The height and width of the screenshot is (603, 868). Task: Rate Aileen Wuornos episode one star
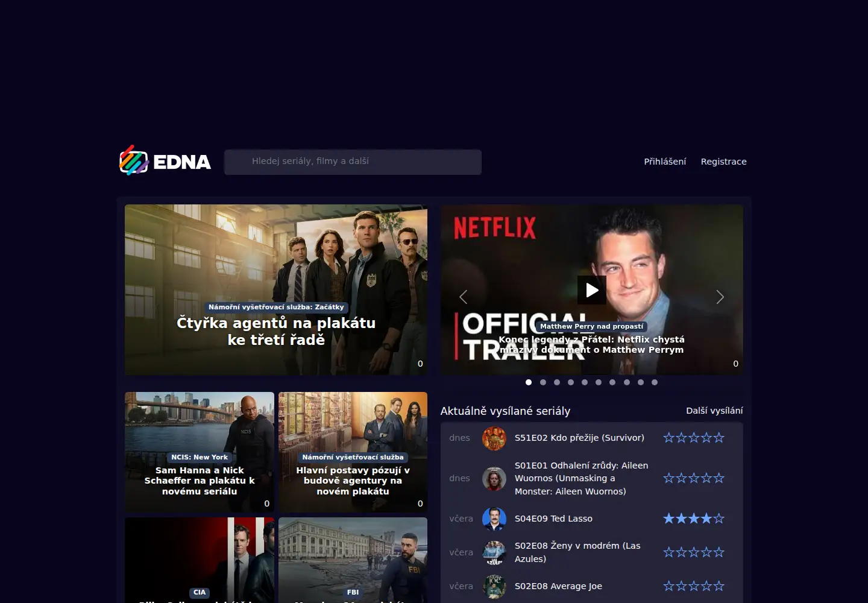[x=668, y=478]
